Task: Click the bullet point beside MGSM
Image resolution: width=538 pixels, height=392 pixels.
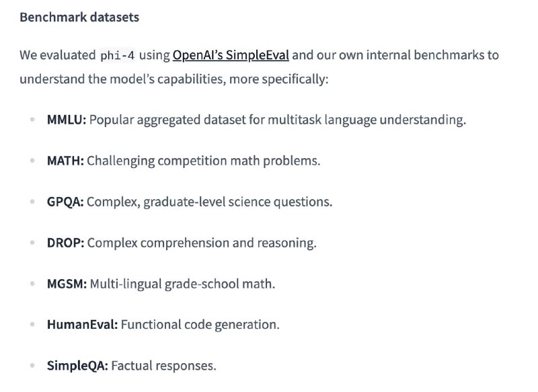Action: 32,284
